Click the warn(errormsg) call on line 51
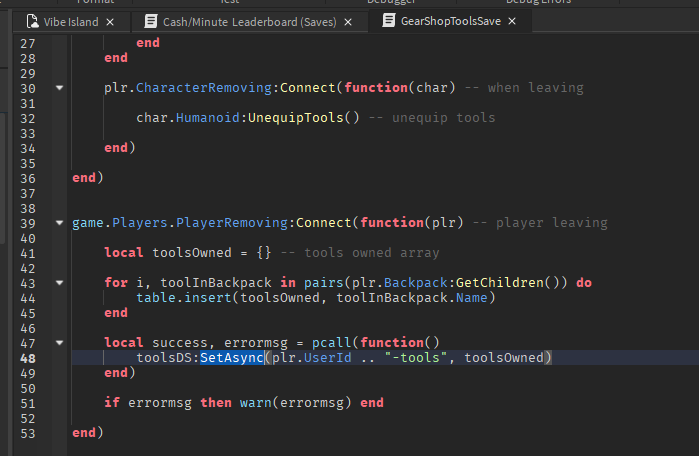 [x=296, y=403]
